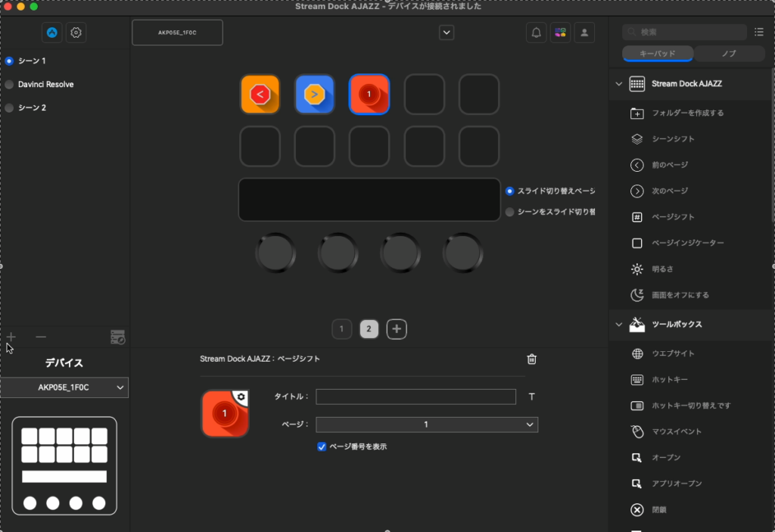
Task: Select the Davinci Resolve scene
Action: [x=45, y=84]
